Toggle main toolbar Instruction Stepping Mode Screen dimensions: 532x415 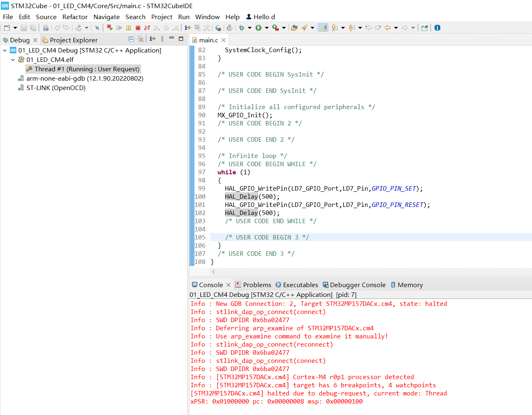188,28
